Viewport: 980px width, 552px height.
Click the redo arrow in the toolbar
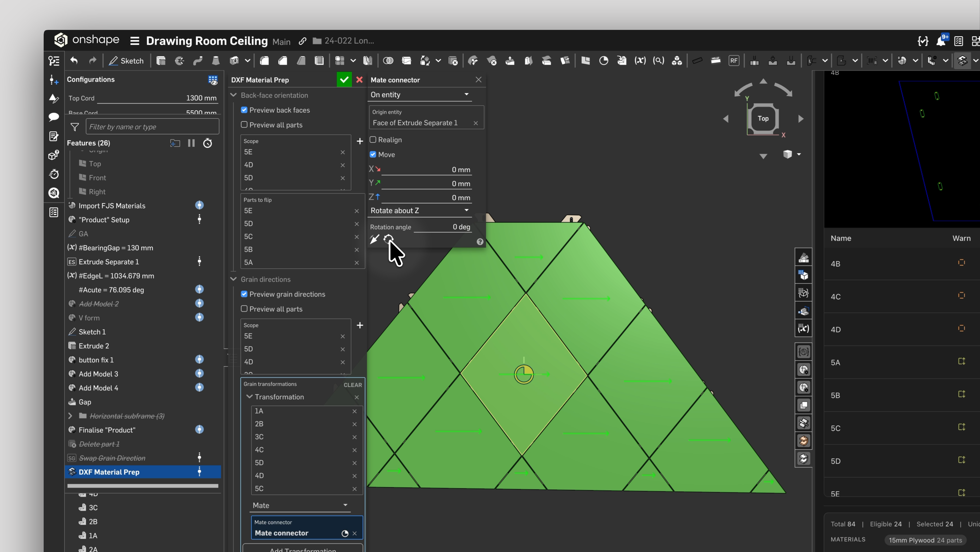[x=92, y=61]
